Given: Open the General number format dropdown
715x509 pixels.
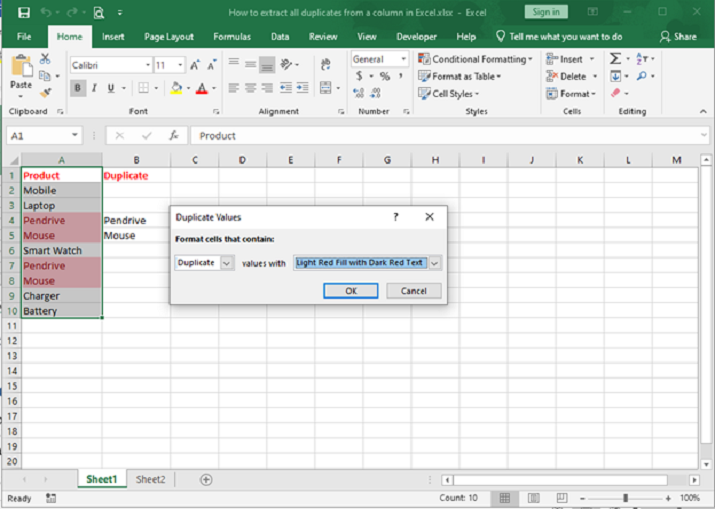Looking at the screenshot, I should point(404,59).
